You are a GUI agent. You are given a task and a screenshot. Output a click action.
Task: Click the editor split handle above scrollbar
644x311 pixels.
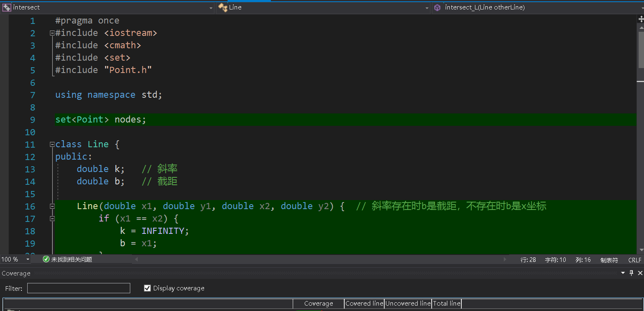pos(641,19)
